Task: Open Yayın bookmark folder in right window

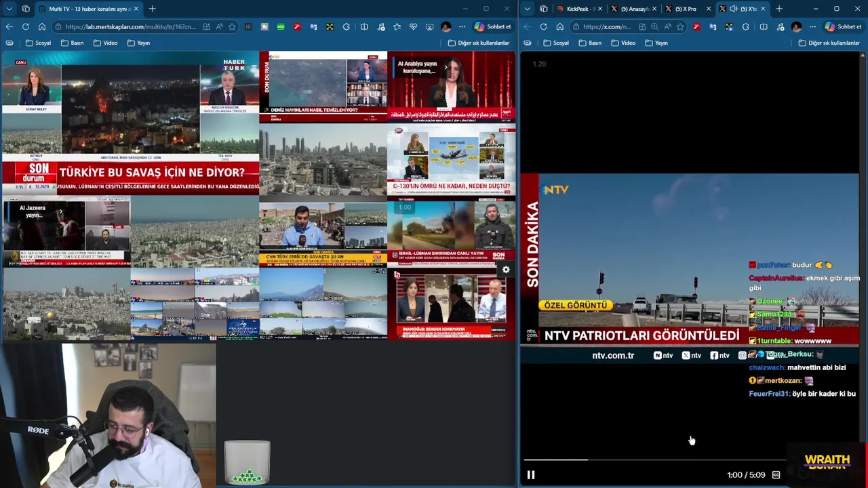Action: coord(656,43)
